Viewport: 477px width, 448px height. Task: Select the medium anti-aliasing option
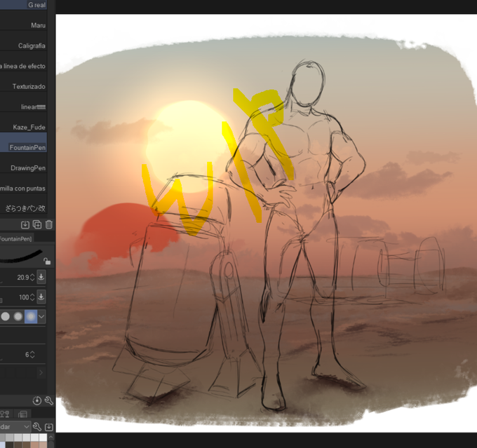point(18,316)
